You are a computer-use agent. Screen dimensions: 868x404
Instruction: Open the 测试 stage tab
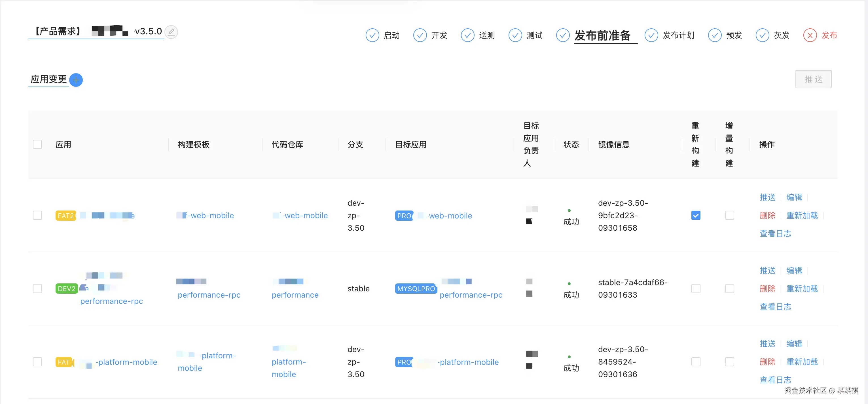tap(534, 35)
